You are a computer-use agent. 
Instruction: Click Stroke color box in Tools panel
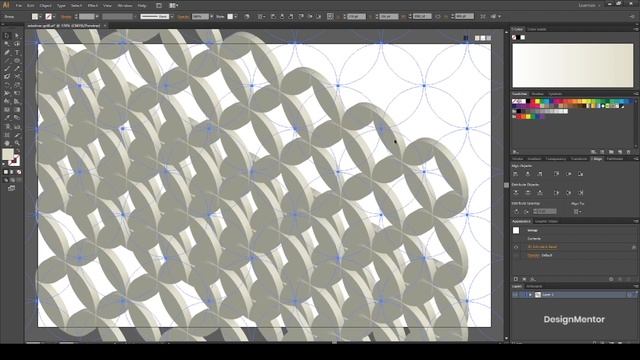pyautogui.click(x=14, y=160)
